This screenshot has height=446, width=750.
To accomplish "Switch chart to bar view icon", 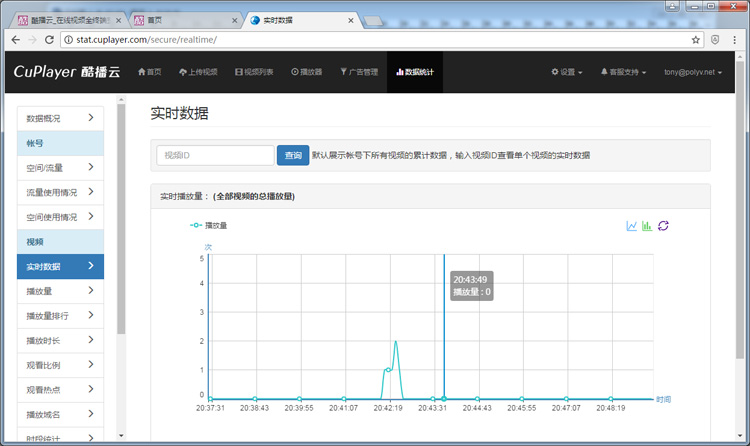I will pyautogui.click(x=647, y=226).
